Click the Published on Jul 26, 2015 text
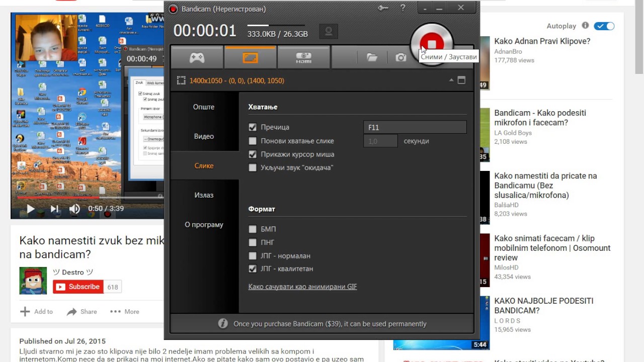Image resolution: width=644 pixels, height=362 pixels. tap(63, 341)
